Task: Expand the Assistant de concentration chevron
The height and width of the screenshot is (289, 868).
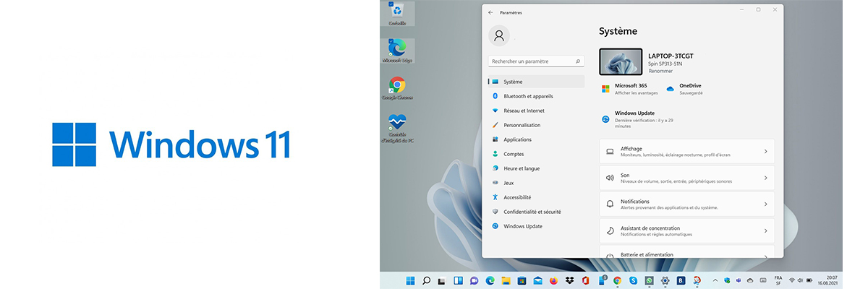Action: [x=765, y=231]
